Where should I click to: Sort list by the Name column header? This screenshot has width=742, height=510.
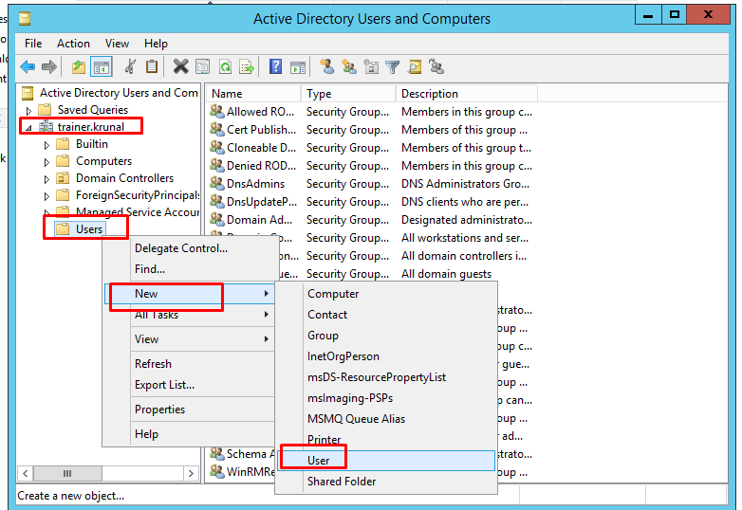(250, 93)
